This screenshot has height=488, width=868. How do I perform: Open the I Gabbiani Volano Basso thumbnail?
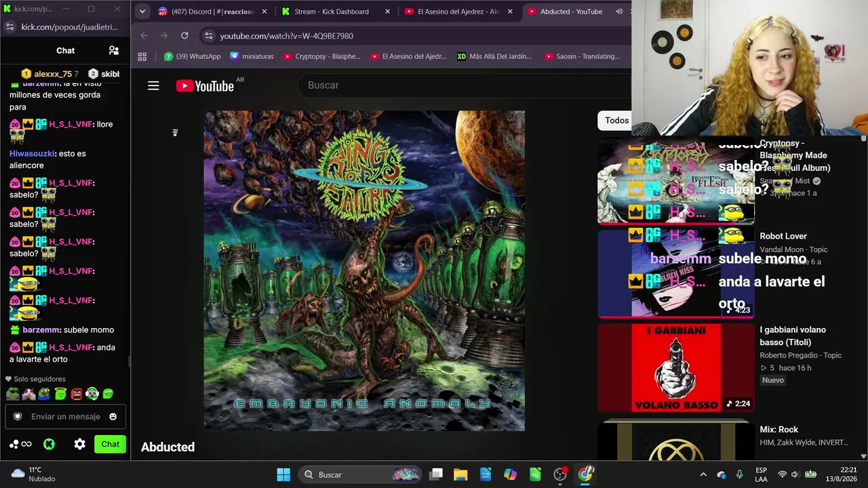click(675, 368)
